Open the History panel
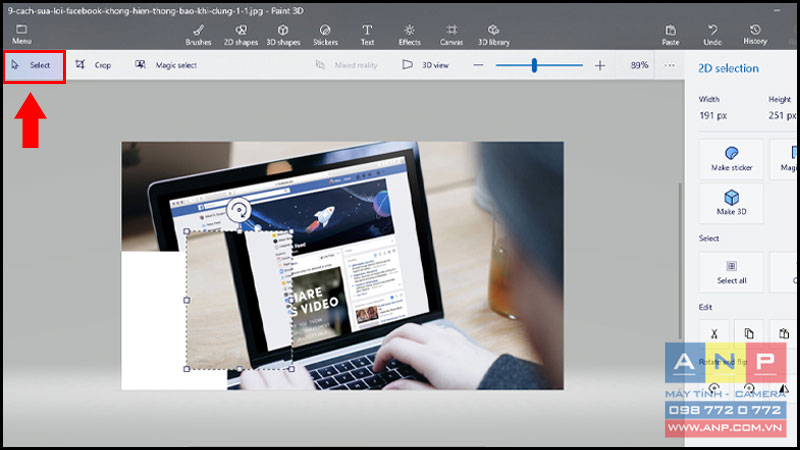Screen dimensions: 800x450 point(755,35)
